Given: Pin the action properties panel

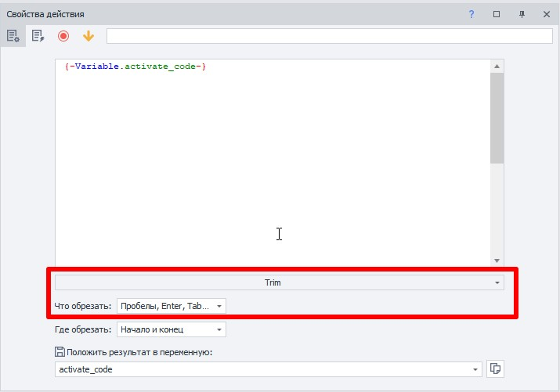Looking at the screenshot, I should (522, 14).
